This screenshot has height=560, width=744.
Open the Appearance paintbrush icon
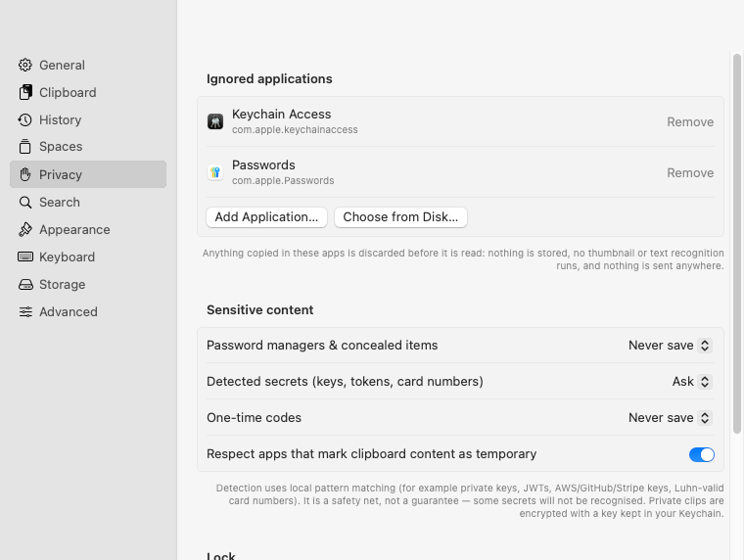point(25,230)
